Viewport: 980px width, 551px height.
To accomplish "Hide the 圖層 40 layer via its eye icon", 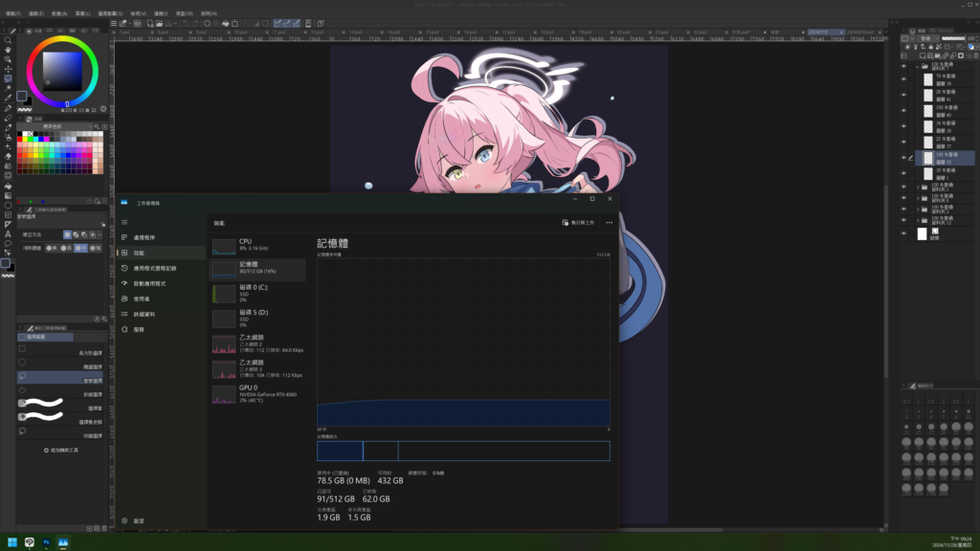I will [903, 111].
